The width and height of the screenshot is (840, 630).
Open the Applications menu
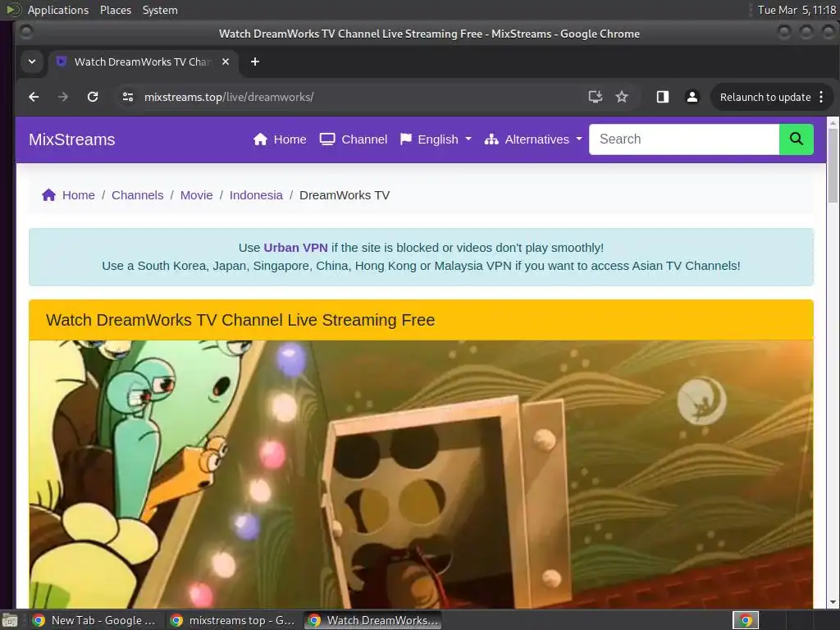(58, 10)
